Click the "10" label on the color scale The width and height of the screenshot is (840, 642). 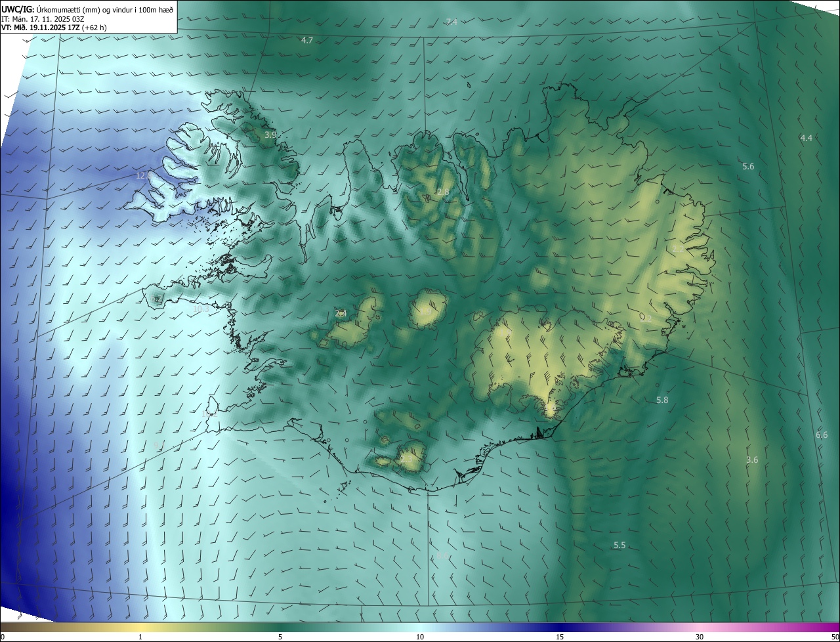pos(420,637)
